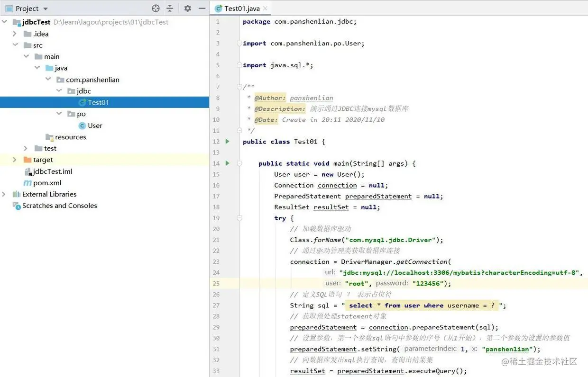Select the com.panshenlian package icon
588x377 pixels.
tap(60, 80)
